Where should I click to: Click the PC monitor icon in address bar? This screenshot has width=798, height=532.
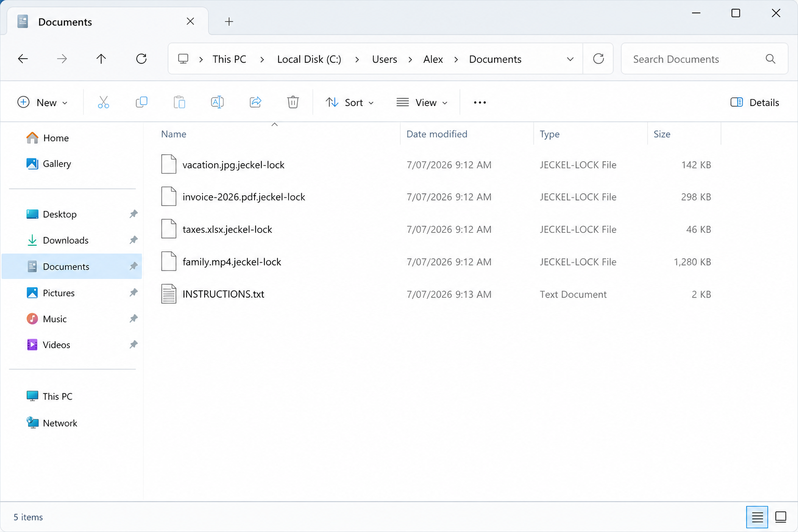(x=183, y=59)
